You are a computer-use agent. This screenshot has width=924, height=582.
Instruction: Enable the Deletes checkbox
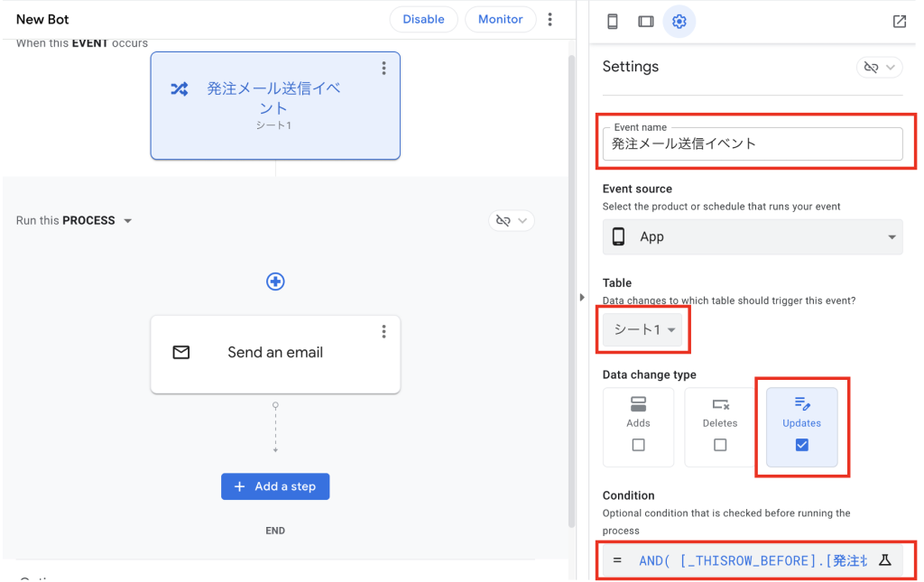(x=719, y=445)
